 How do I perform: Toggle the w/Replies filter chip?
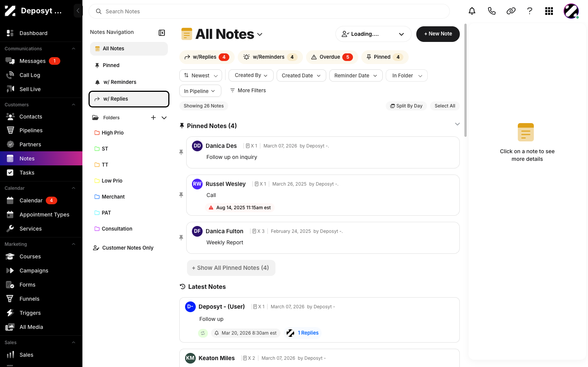[x=206, y=57]
